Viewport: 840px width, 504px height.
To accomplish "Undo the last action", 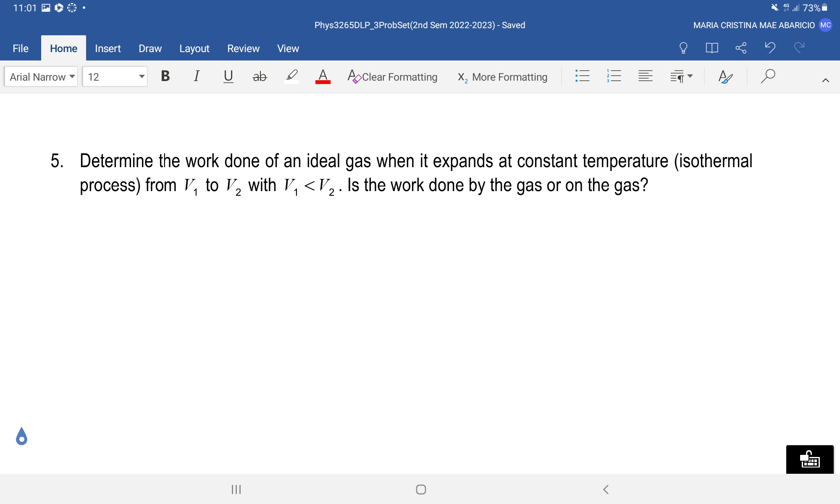I will coord(770,47).
